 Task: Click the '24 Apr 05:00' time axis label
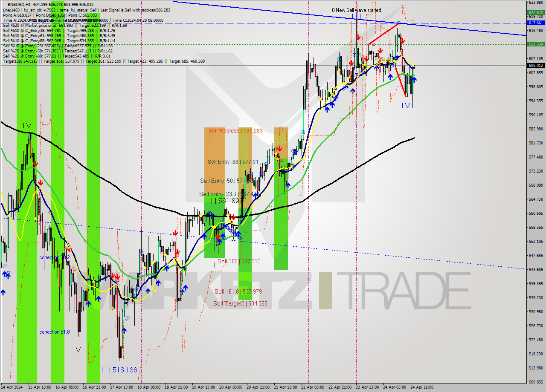pyautogui.click(x=395, y=388)
